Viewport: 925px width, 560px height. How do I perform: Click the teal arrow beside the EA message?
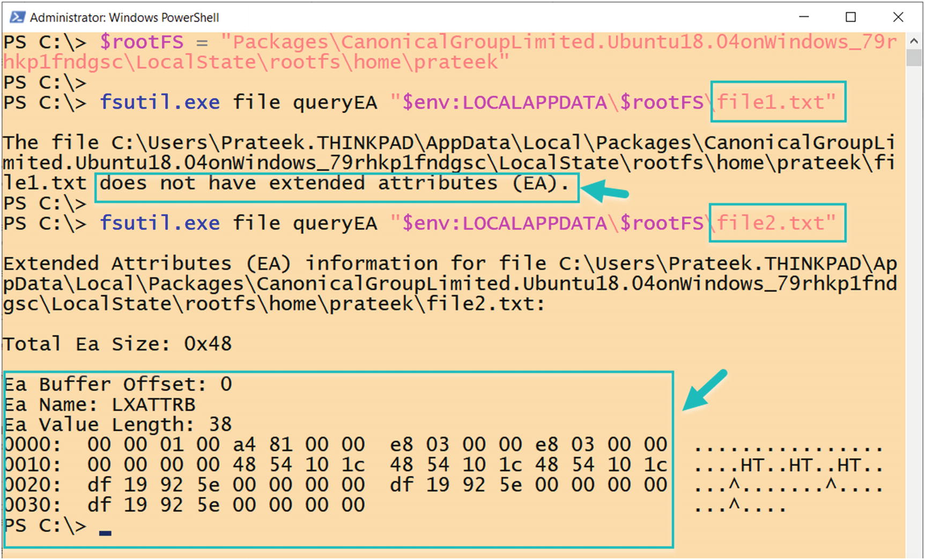click(605, 191)
